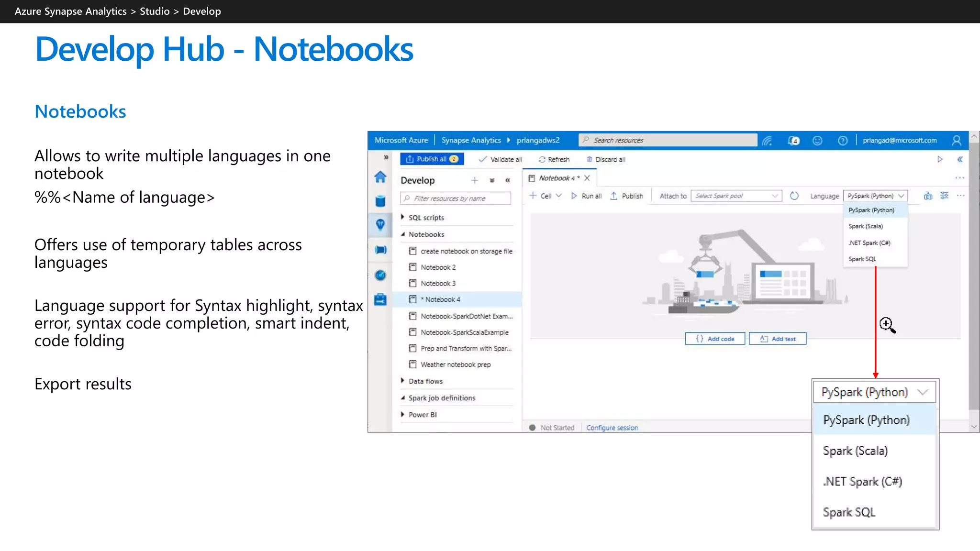Screen dimensions: 980x551
Task: Collapse Spark job definitions node
Action: [x=403, y=397]
